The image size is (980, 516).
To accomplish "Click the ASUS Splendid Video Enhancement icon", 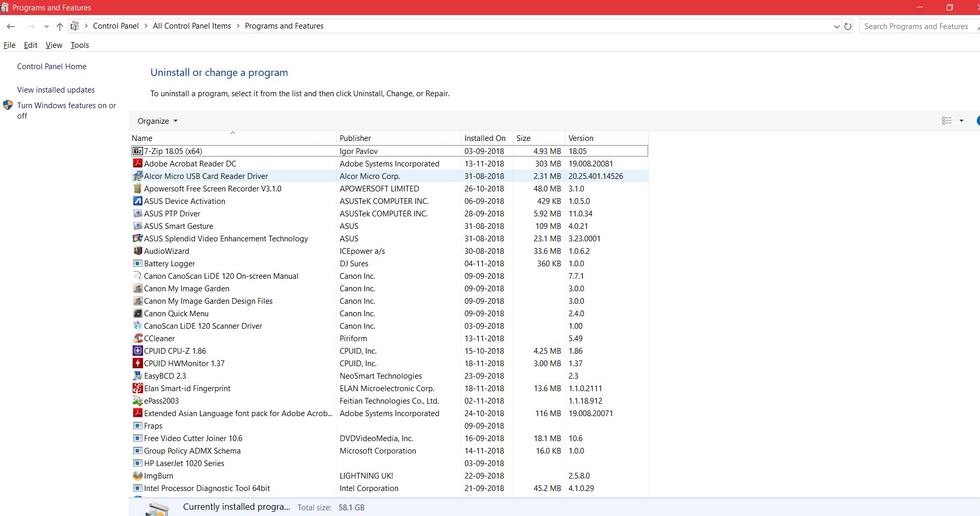I will point(138,238).
